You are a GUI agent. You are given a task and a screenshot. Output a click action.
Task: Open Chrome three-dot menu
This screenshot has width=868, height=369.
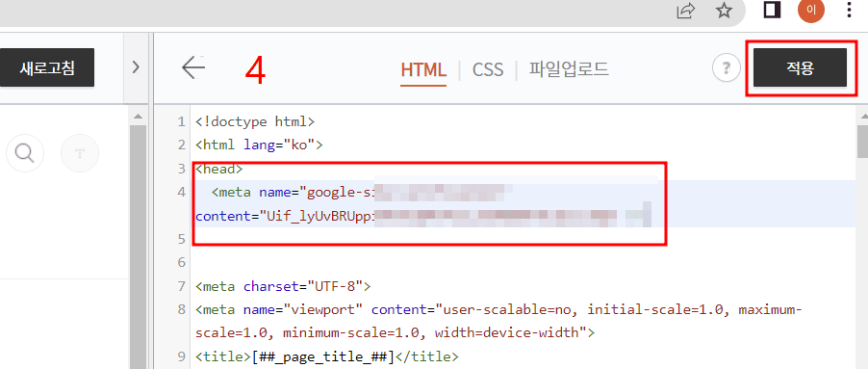point(850,10)
